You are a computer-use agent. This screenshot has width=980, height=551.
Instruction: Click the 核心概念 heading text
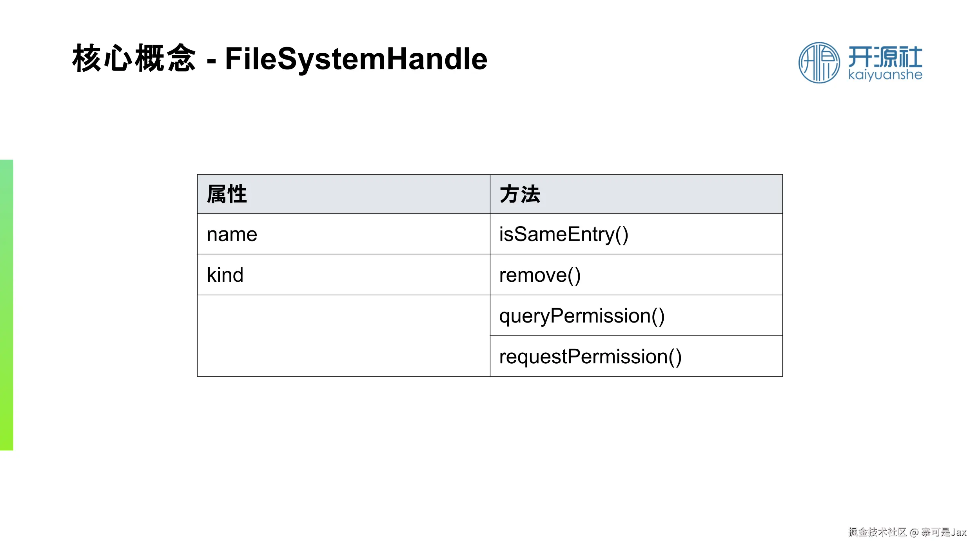(134, 58)
